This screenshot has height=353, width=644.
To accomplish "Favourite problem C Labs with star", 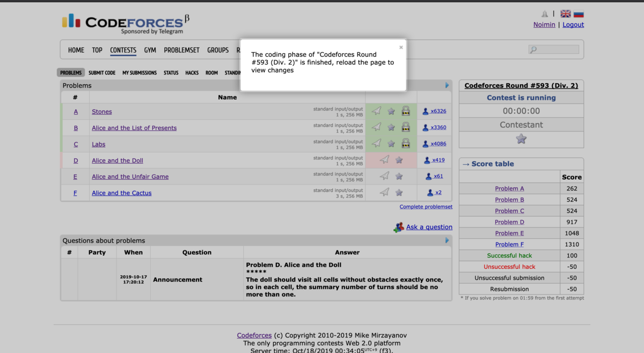I will (x=391, y=143).
